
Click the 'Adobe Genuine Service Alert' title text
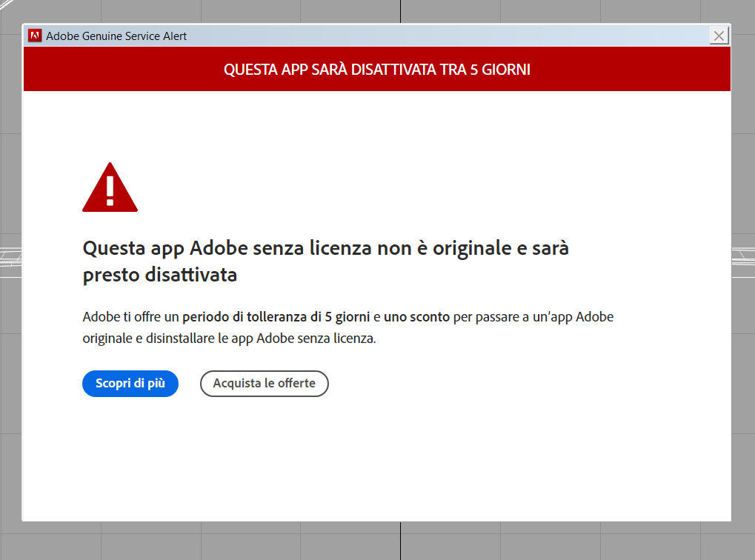pyautogui.click(x=116, y=36)
